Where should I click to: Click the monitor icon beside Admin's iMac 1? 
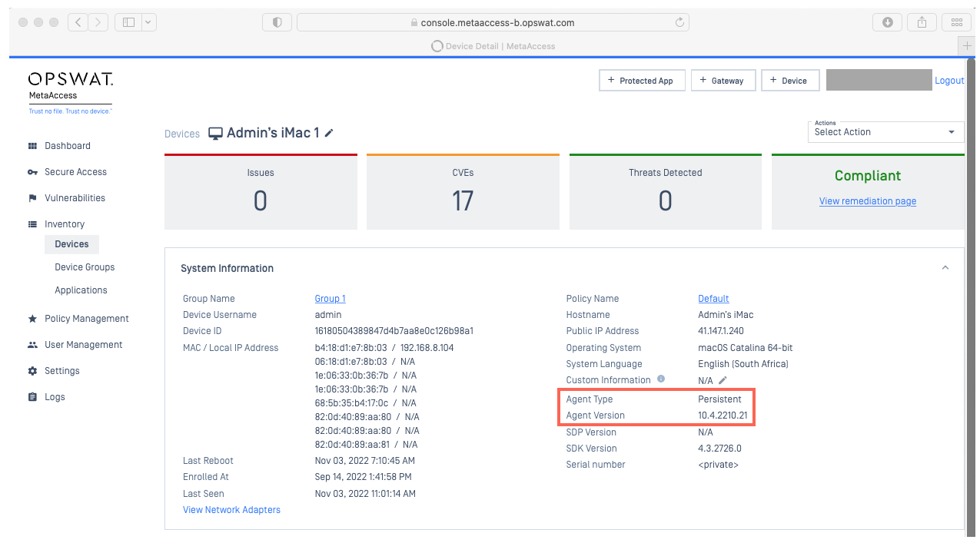[x=215, y=134]
